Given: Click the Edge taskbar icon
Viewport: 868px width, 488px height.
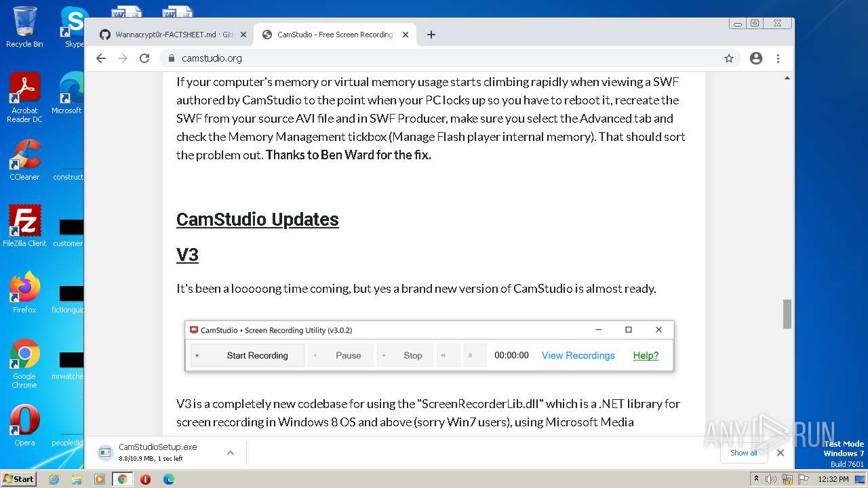Looking at the screenshot, I should pyautogui.click(x=168, y=479).
